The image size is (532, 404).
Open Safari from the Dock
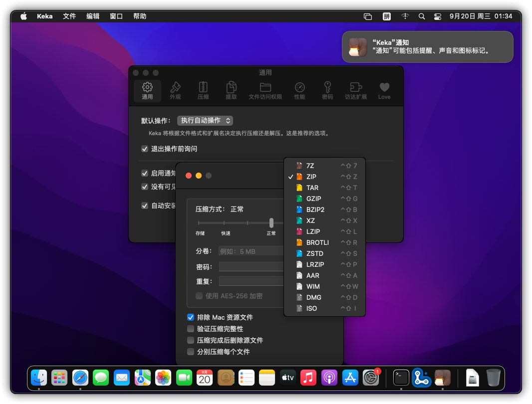80,378
